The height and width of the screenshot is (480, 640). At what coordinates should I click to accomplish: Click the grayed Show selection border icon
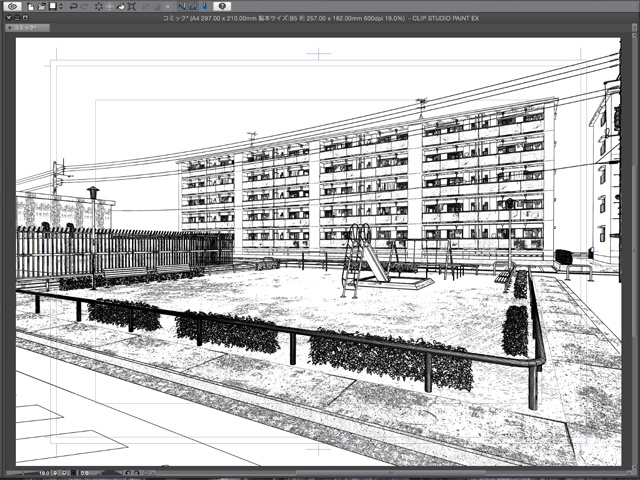click(168, 7)
